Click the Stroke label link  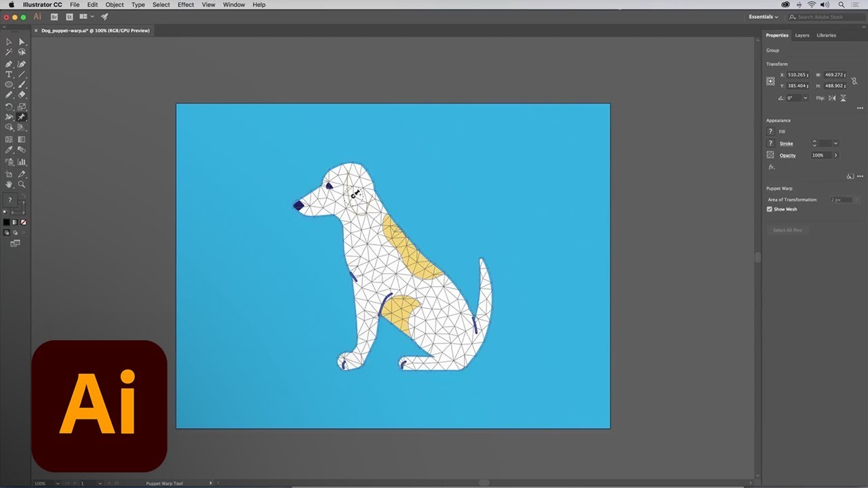pos(786,143)
